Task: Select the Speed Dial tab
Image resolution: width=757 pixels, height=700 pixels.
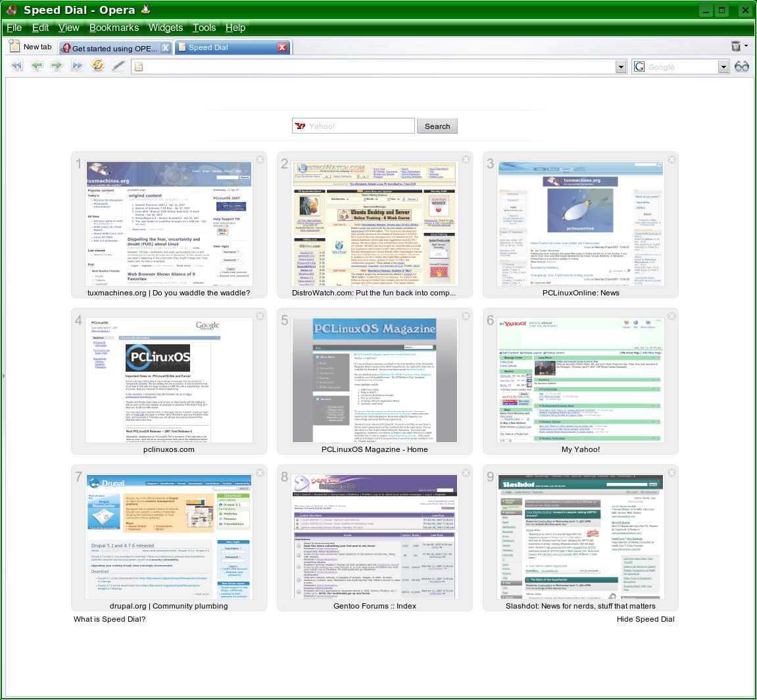Action: coord(232,47)
